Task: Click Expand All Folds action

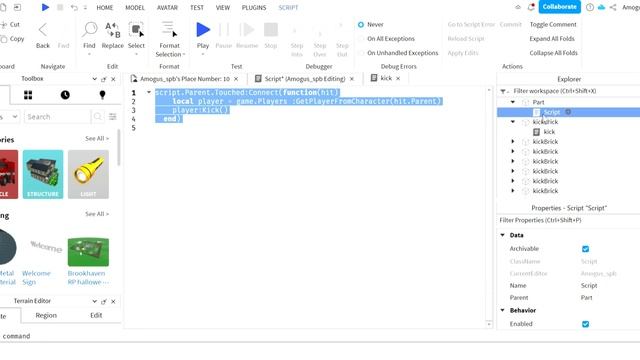Action: pyautogui.click(x=552, y=39)
